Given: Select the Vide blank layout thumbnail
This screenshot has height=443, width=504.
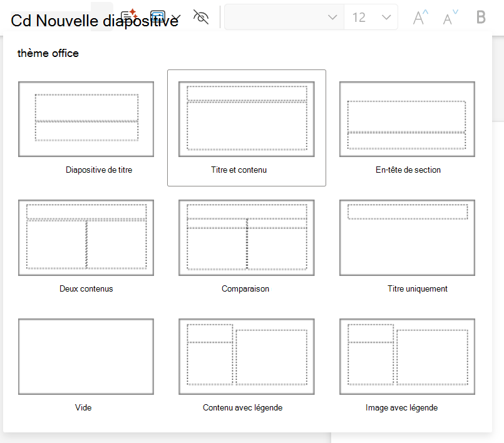Looking at the screenshot, I should (86, 357).
